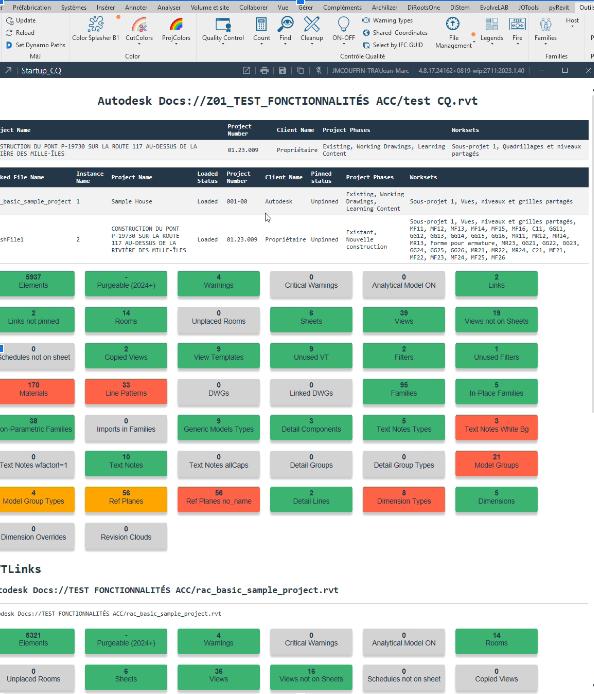Click the orange Model Group Types card

pos(35,499)
